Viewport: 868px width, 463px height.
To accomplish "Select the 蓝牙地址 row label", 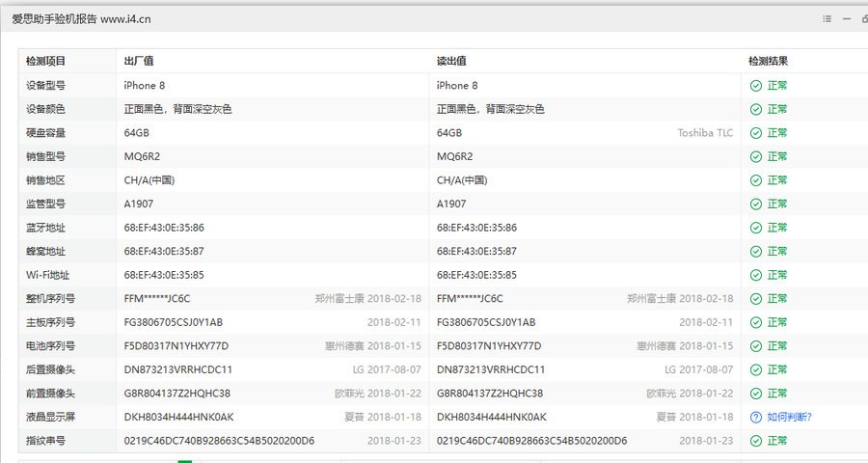I will click(x=45, y=228).
